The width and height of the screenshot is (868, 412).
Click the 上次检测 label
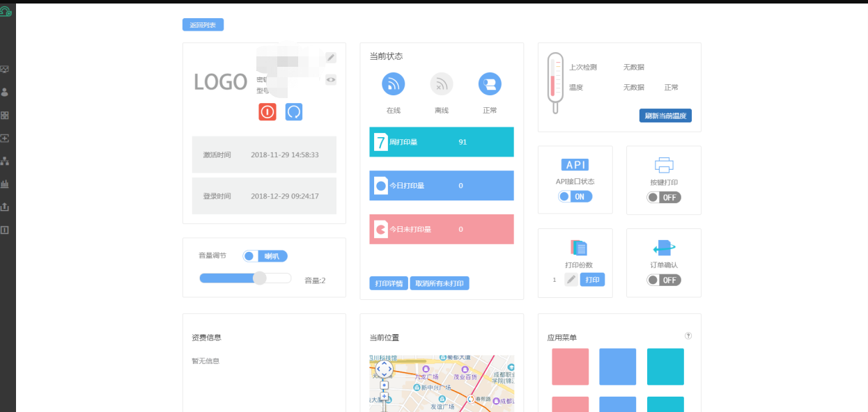[583, 68]
